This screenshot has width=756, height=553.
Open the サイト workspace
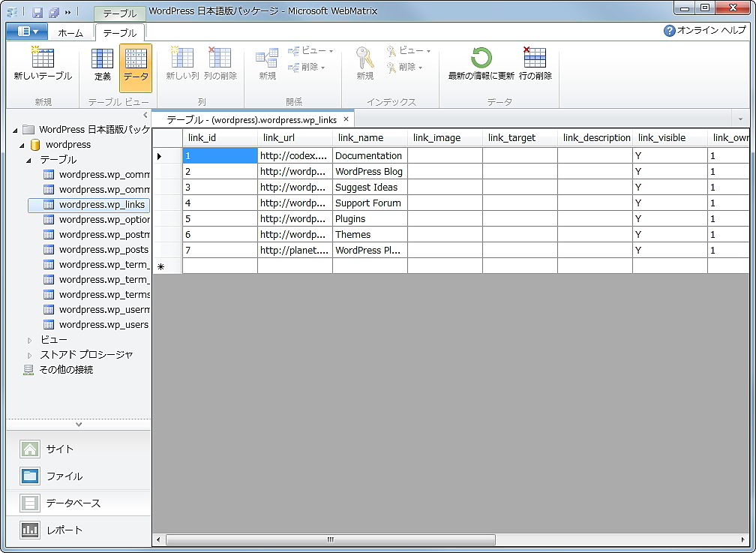(79, 449)
